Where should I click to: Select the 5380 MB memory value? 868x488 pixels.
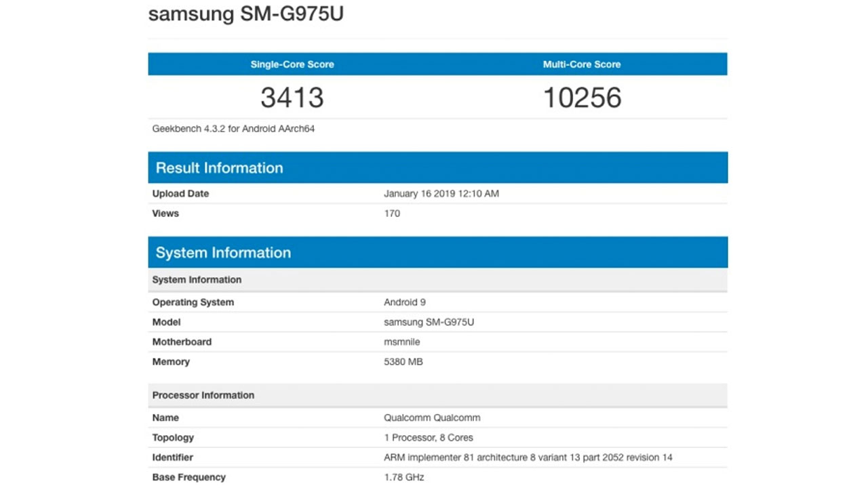pyautogui.click(x=403, y=362)
